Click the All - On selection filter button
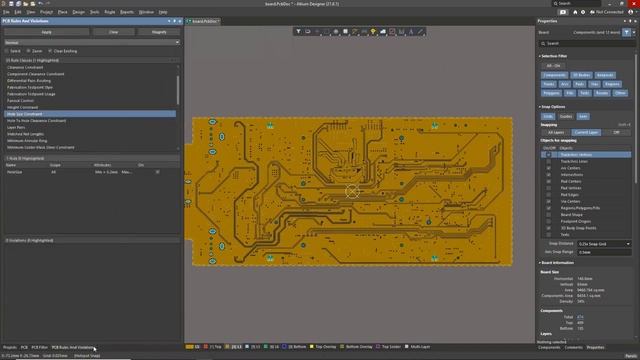640x360 pixels. click(553, 66)
